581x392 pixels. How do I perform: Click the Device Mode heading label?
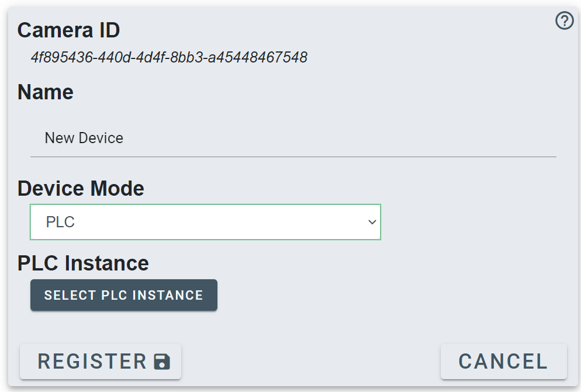(81, 189)
